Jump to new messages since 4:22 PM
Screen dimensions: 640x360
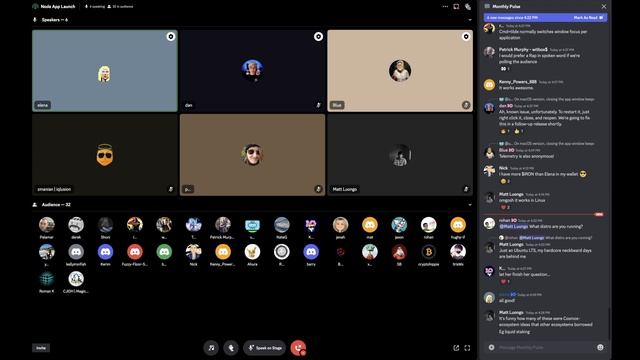pyautogui.click(x=512, y=18)
